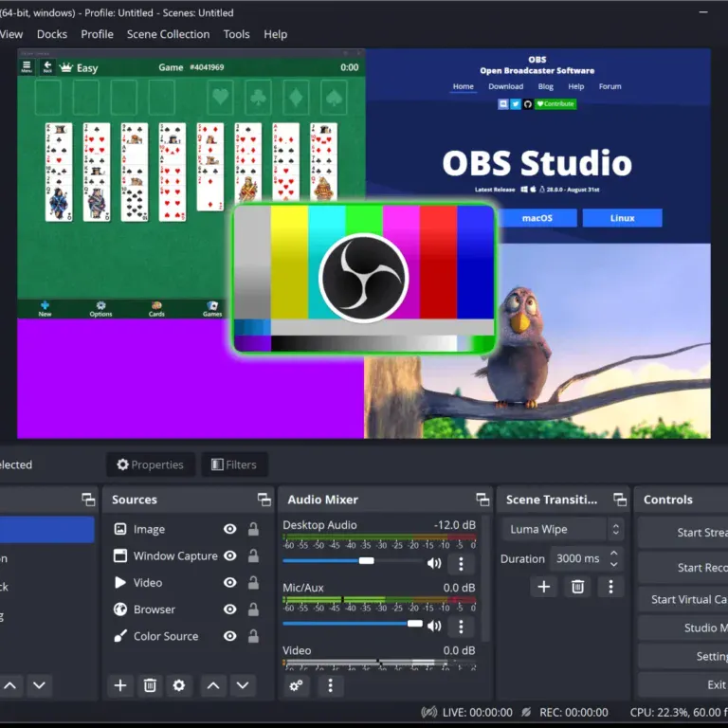Open Mic/Aux three-dot options menu
The height and width of the screenshot is (728, 728).
(x=461, y=626)
